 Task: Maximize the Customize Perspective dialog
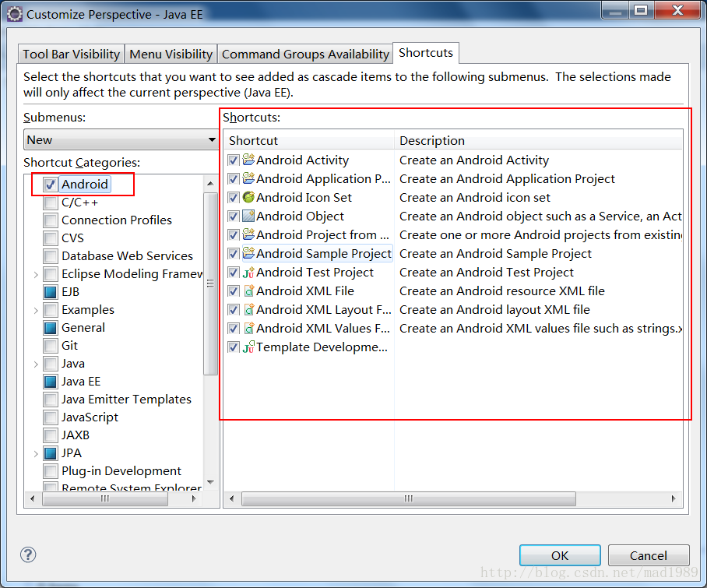[x=641, y=10]
